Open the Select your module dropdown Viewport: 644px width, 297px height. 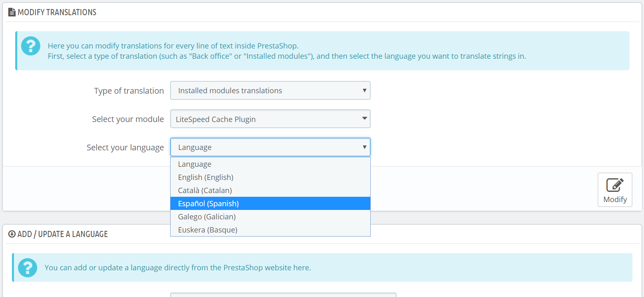pos(270,119)
